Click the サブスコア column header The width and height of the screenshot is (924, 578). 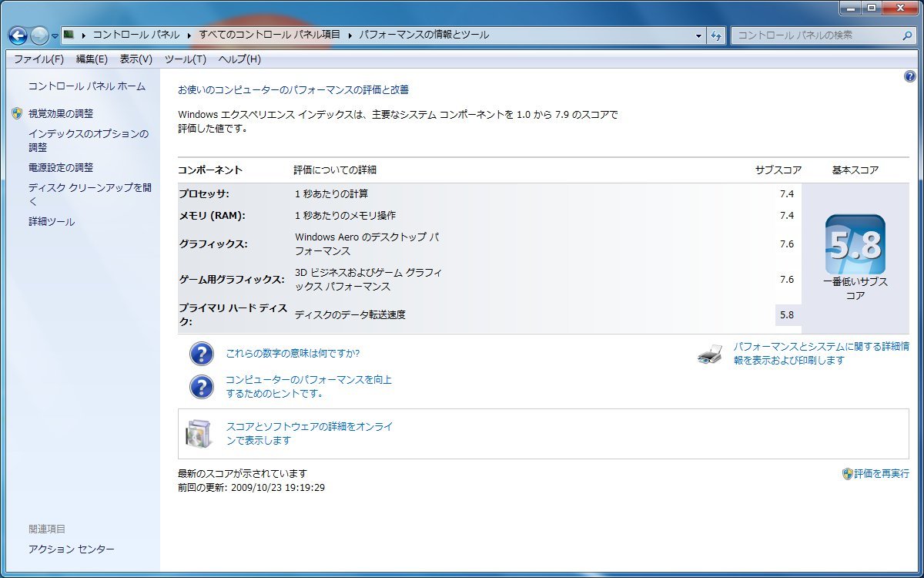[x=778, y=170]
